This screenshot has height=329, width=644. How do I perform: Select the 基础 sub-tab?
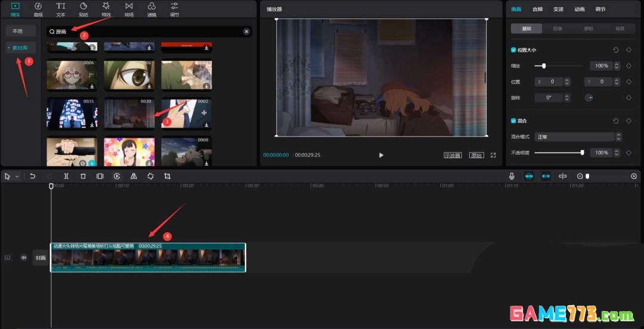point(526,29)
